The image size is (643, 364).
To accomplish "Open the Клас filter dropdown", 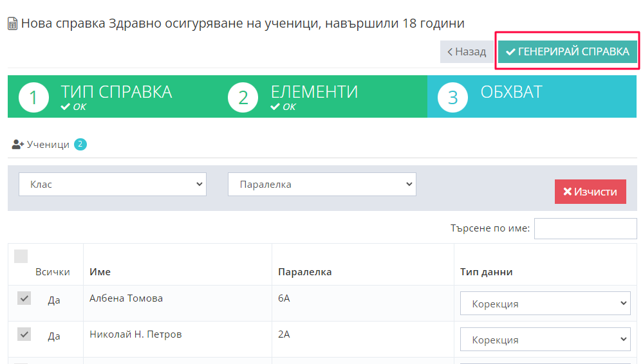I will tap(113, 185).
